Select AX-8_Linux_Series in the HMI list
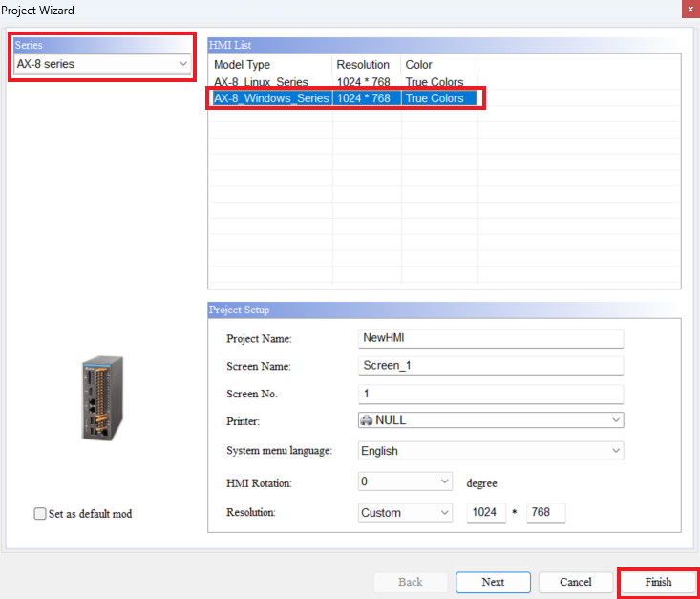The height and width of the screenshot is (599, 700). (x=261, y=82)
